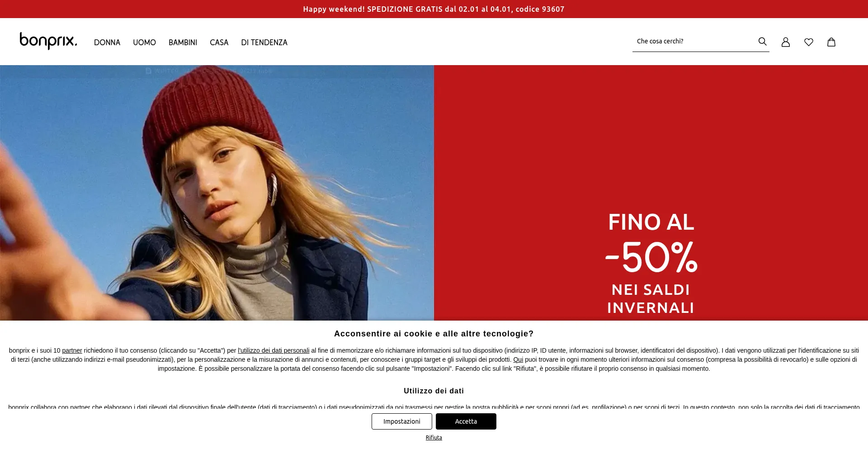
Task: Open the wishlist heart icon
Action: pos(809,42)
